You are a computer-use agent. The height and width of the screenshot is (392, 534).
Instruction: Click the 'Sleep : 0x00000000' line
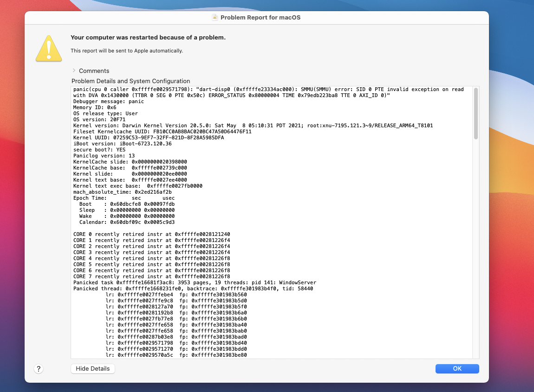coord(127,210)
